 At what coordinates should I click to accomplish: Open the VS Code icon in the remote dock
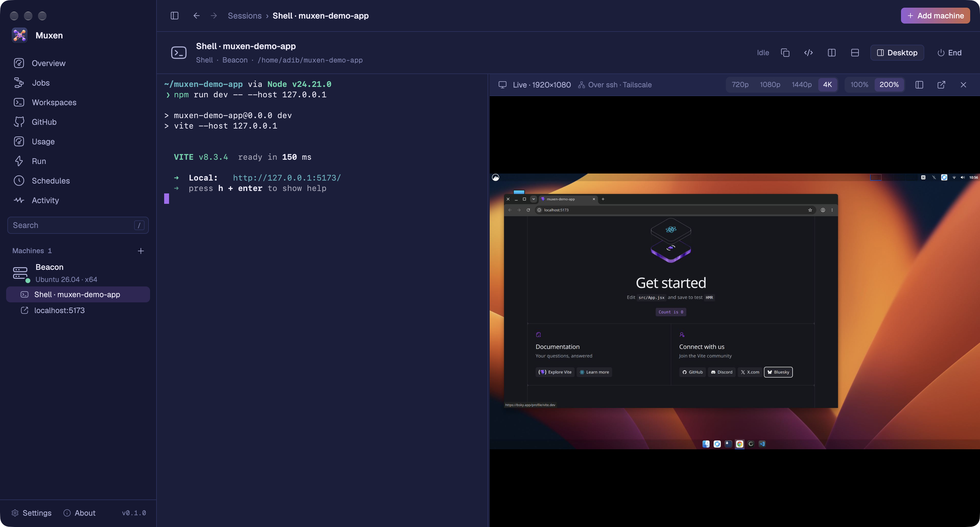point(762,444)
